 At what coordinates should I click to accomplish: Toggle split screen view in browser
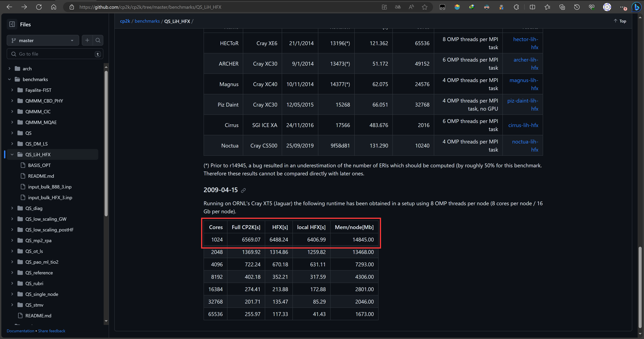tap(532, 7)
